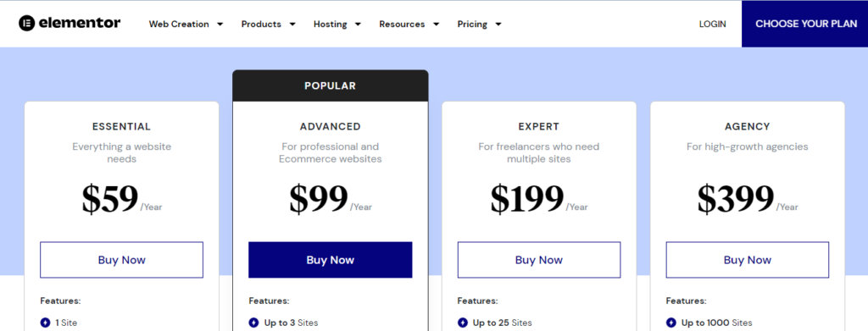868x331 pixels.
Task: Click the bolt icon beside Up to 1000 Sites
Action: (x=671, y=323)
